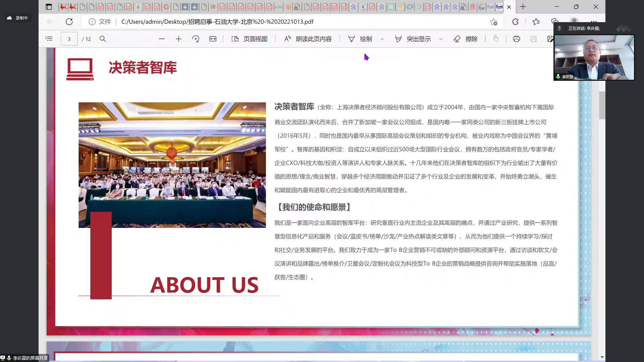The height and width of the screenshot is (362, 644).
Task: Open the tab actions menu icon
Action: [49, 7]
